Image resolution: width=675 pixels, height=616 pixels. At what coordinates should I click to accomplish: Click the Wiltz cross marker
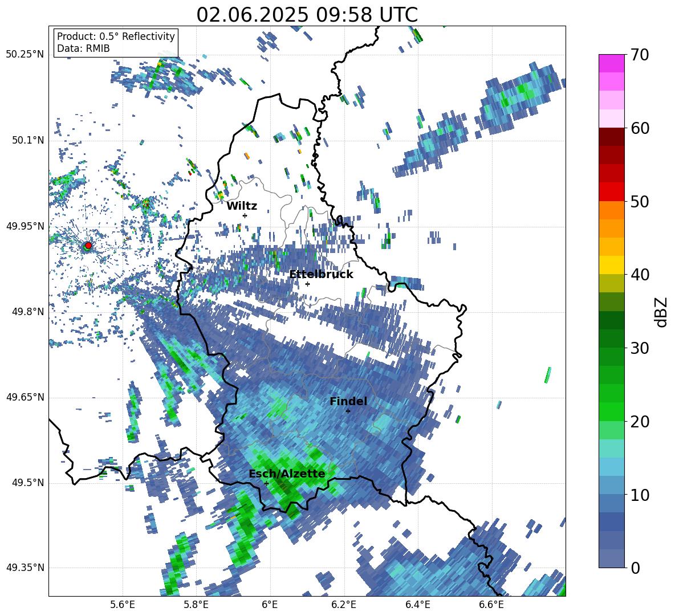(245, 215)
